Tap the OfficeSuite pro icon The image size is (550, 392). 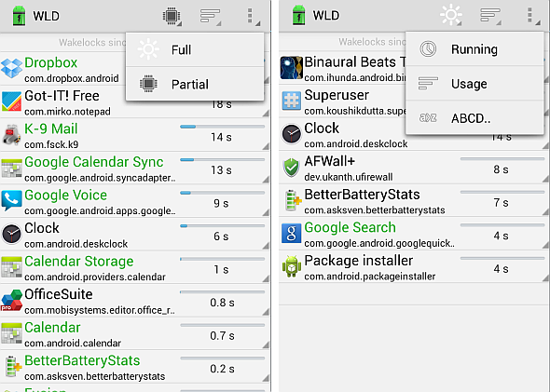11,300
